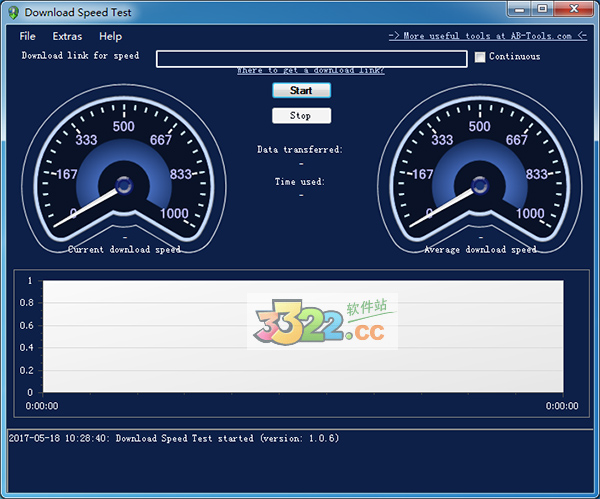Screen dimensions: 600x499
Task: Click the 'Time used:' label
Action: click(x=300, y=182)
